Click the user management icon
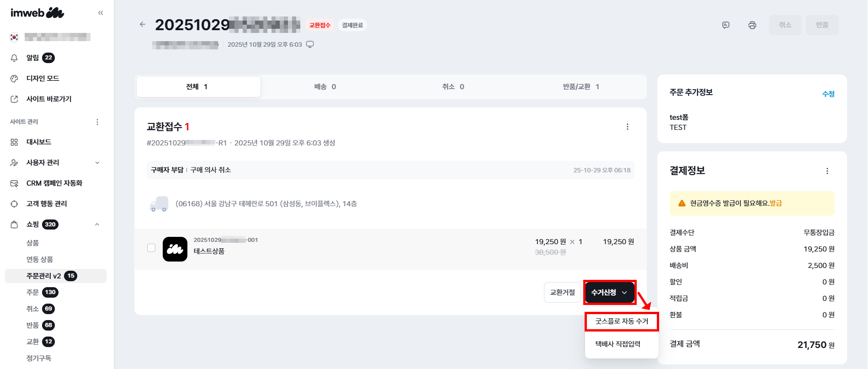The image size is (868, 369). click(x=14, y=163)
